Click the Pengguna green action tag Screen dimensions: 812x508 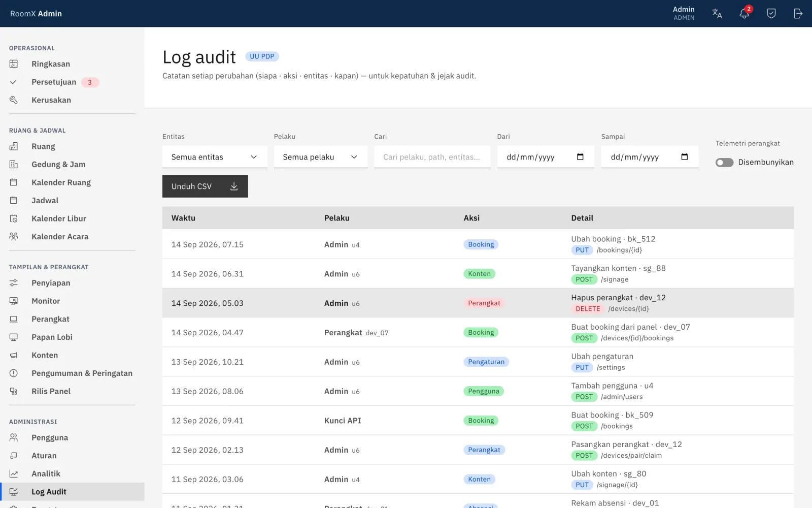pyautogui.click(x=484, y=391)
